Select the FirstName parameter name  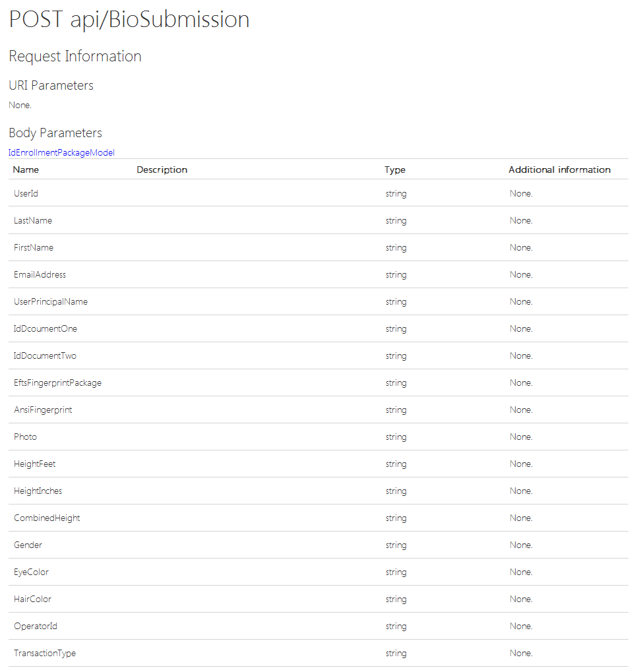34,247
